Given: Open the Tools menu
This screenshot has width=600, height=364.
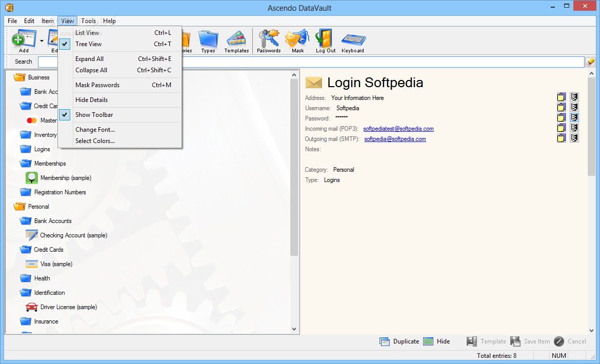Looking at the screenshot, I should click(x=88, y=21).
